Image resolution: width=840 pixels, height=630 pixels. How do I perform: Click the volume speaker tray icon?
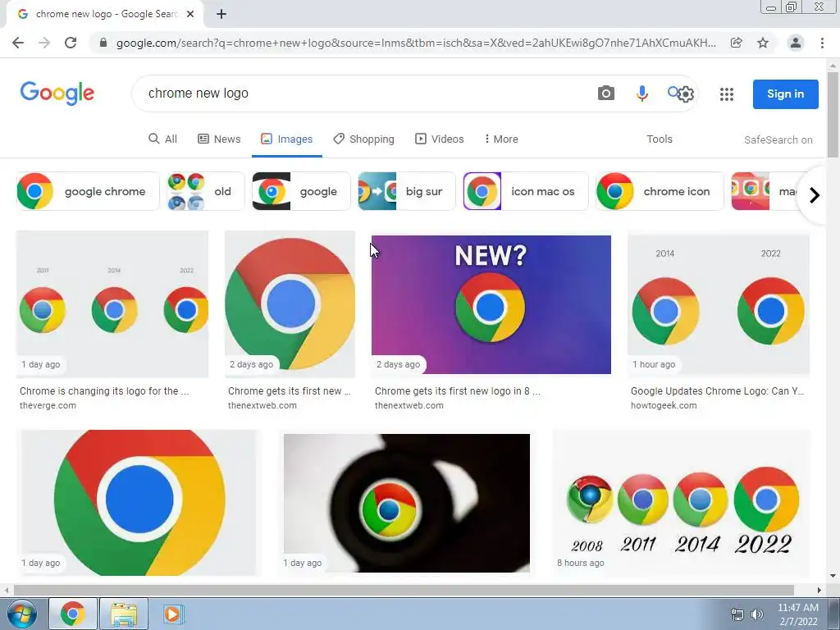pyautogui.click(x=757, y=614)
